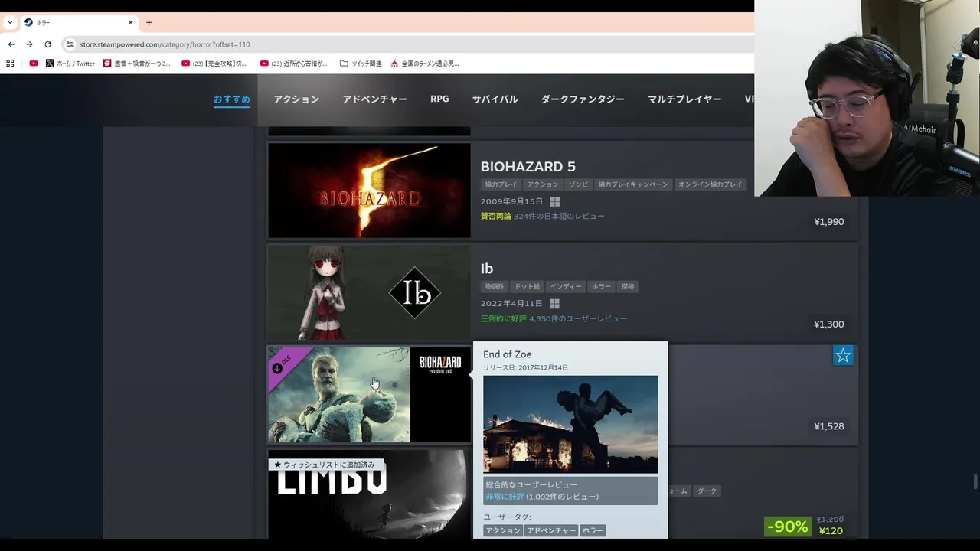Image resolution: width=980 pixels, height=551 pixels.
Task: Open the 【完全攻略】 YouTube bookmark
Action: point(214,64)
